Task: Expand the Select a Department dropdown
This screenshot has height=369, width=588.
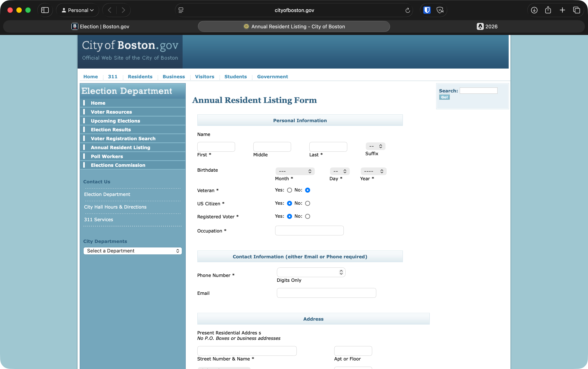Action: [x=133, y=251]
